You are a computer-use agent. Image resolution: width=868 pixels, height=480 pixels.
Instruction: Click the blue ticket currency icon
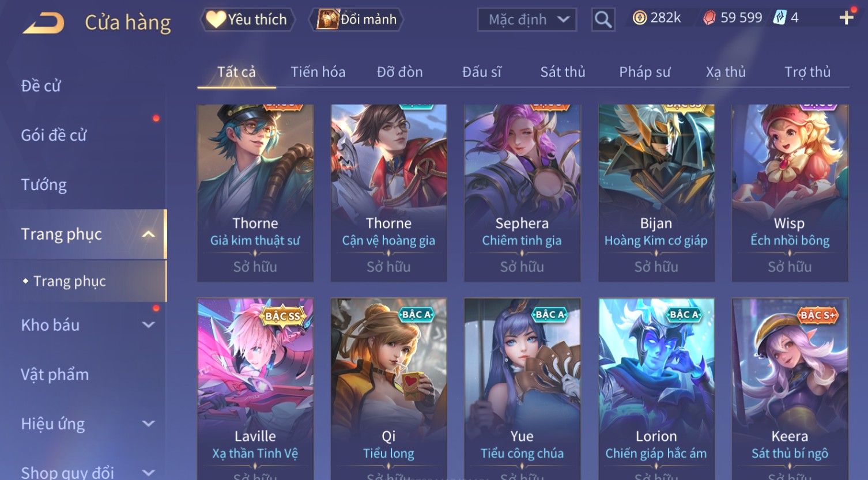tap(779, 18)
